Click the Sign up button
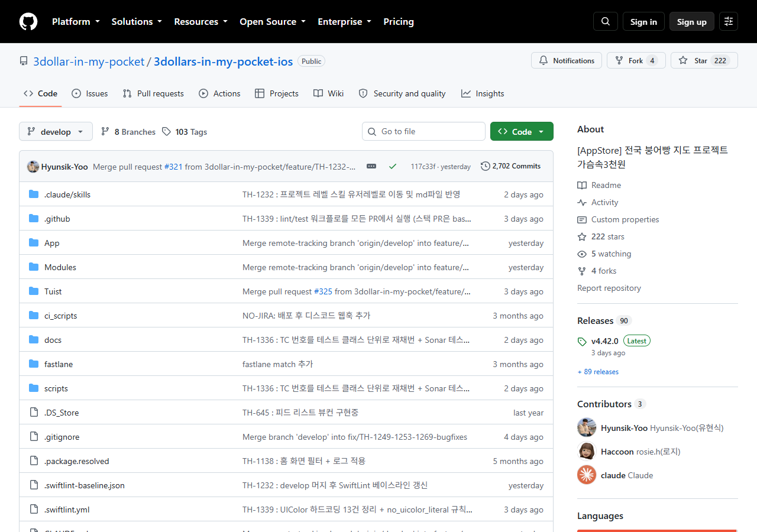The width and height of the screenshot is (757, 532). [692, 21]
